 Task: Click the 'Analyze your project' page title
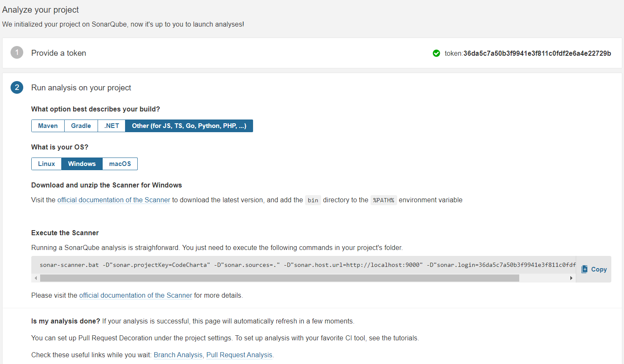coord(41,10)
